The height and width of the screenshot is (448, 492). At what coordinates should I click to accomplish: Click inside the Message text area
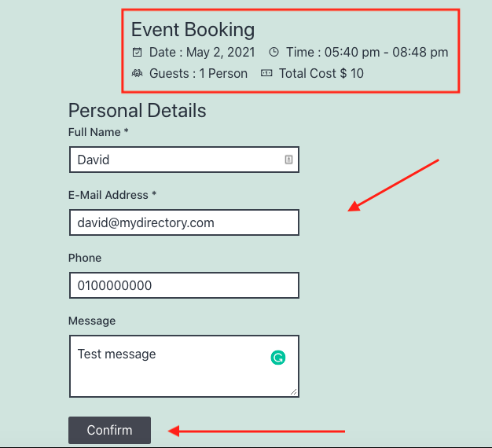[184, 366]
